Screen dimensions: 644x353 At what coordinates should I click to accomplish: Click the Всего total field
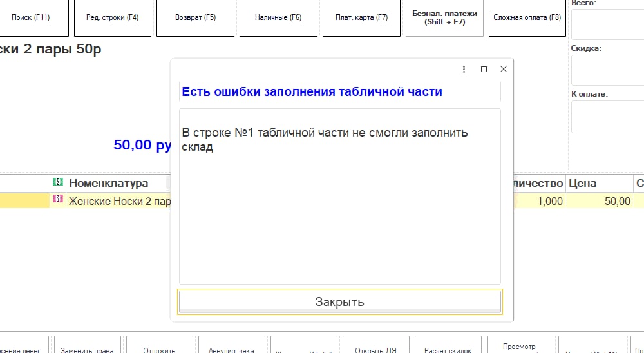coord(607,24)
